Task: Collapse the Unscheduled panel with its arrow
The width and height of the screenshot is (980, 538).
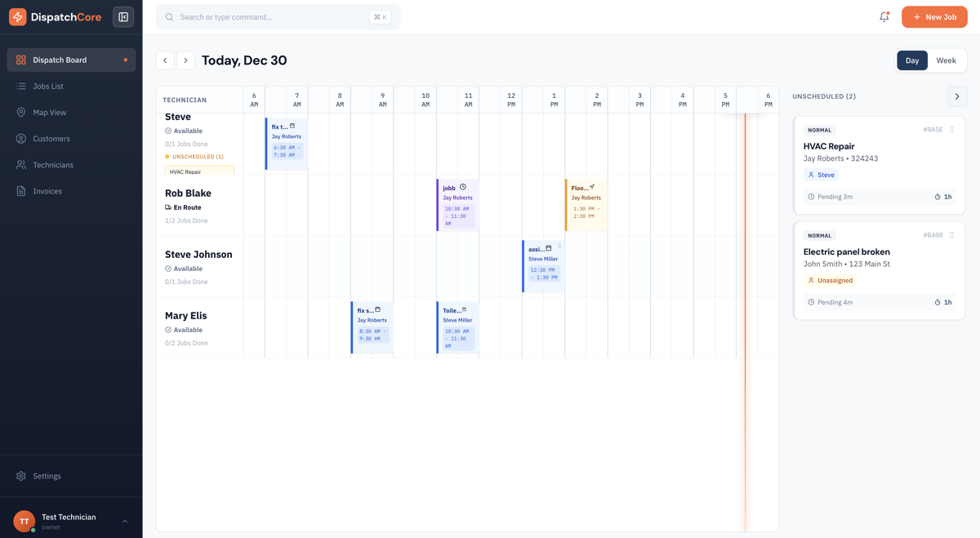Action: click(956, 96)
